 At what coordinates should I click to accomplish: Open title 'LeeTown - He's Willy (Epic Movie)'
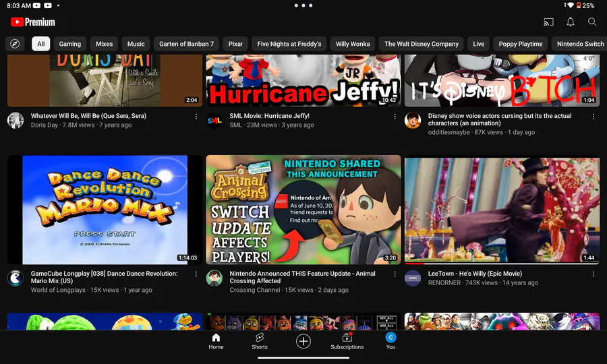[x=475, y=274]
